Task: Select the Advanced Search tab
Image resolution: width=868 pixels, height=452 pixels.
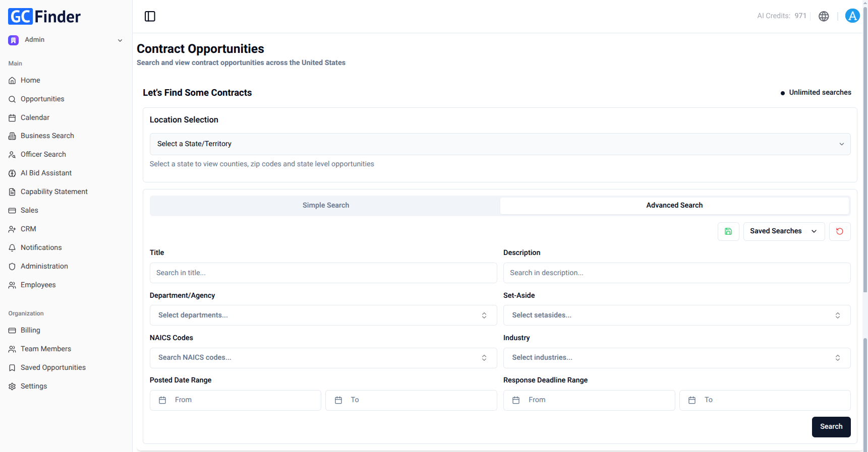Action: pyautogui.click(x=674, y=206)
